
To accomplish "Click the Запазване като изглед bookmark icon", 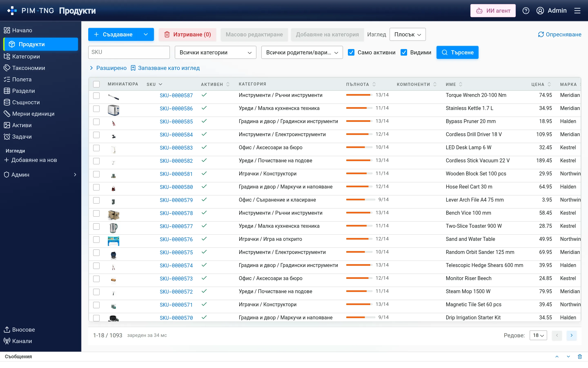I will pos(133,68).
